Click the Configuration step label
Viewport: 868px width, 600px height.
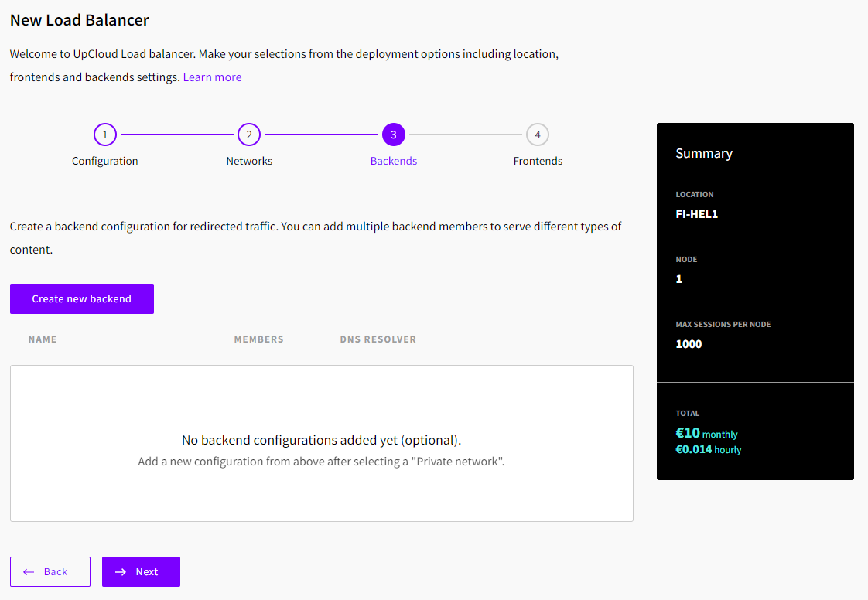105,161
